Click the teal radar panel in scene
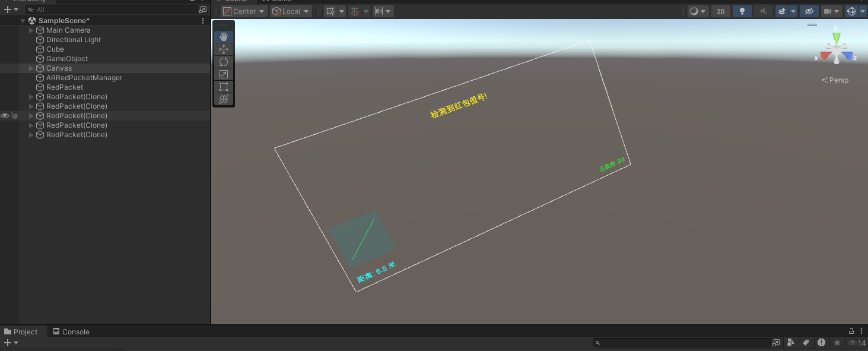This screenshot has height=351, width=868. coord(363,239)
